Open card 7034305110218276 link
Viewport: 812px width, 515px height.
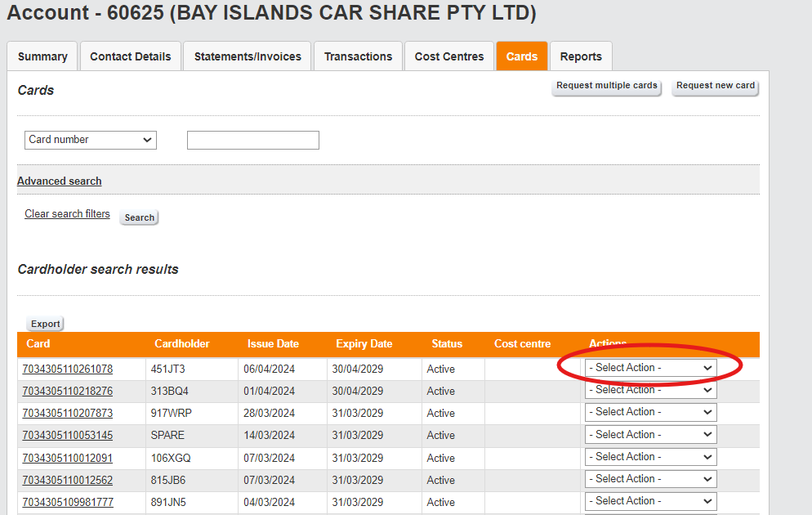point(67,392)
